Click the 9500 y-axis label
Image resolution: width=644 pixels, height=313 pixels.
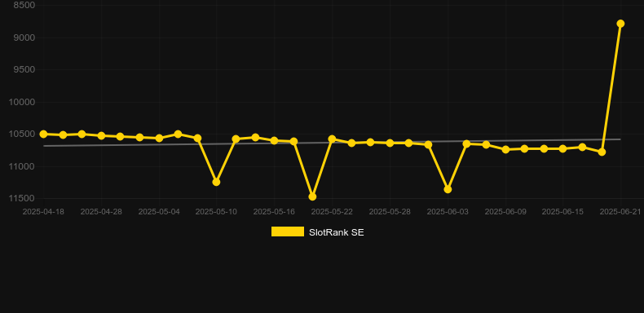[24, 70]
